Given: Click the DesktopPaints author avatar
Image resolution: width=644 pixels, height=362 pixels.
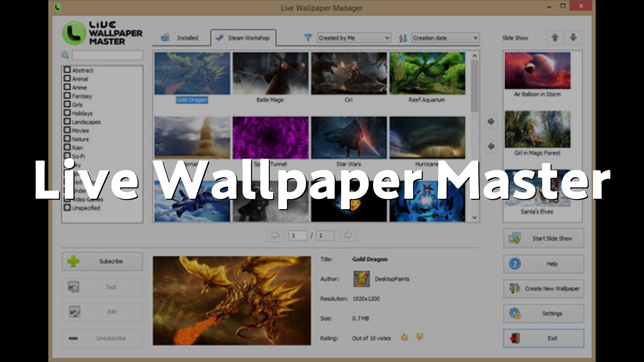Looking at the screenshot, I should pos(361,279).
